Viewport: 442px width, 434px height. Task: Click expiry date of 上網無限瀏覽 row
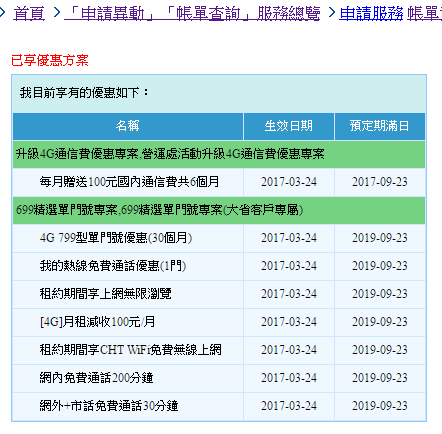pos(380,294)
